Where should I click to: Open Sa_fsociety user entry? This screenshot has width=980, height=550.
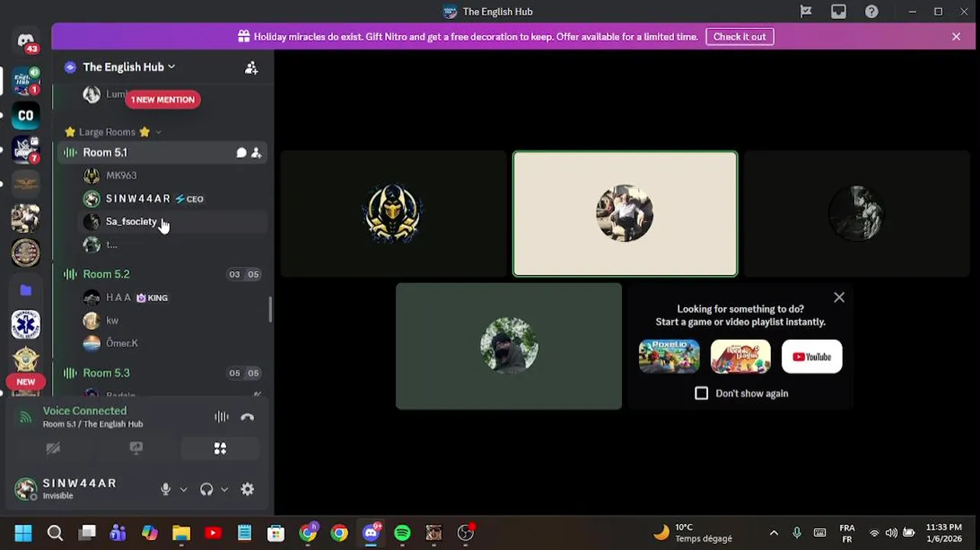pyautogui.click(x=172, y=222)
